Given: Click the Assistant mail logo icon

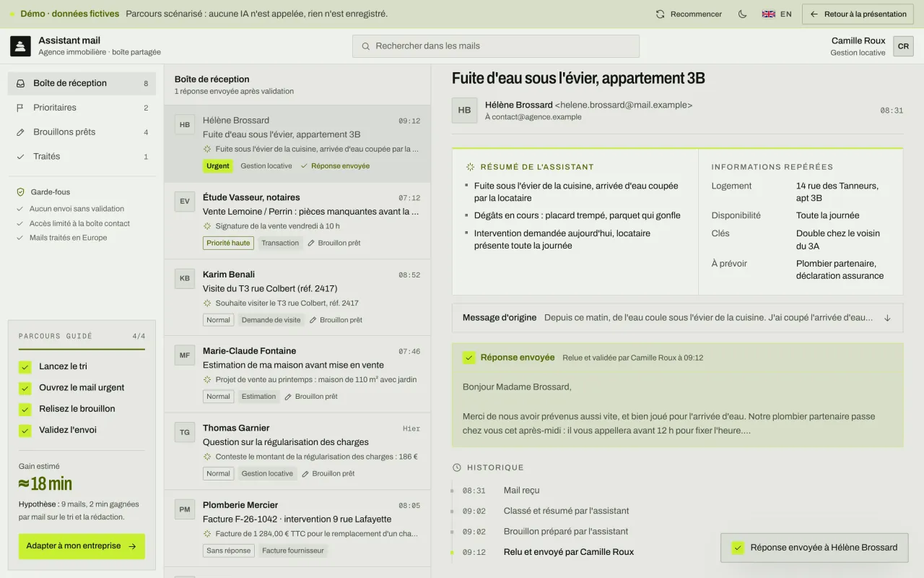Looking at the screenshot, I should [20, 46].
